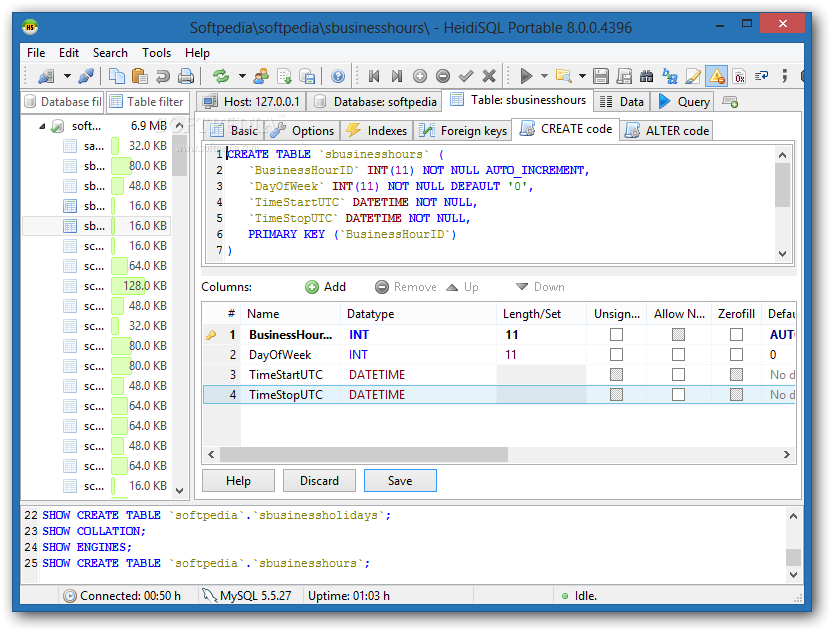Select the 128.0 KB table row in tree
The height and width of the screenshot is (632, 832).
tap(96, 286)
